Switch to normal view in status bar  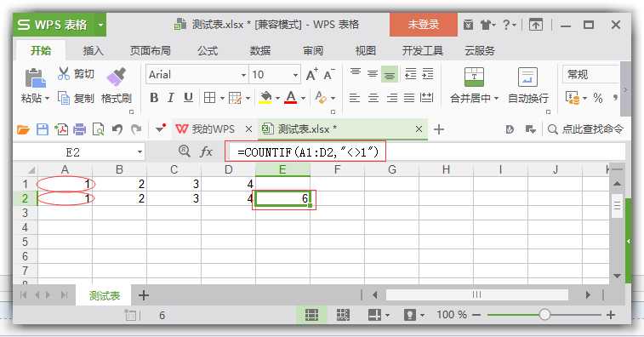coord(311,315)
